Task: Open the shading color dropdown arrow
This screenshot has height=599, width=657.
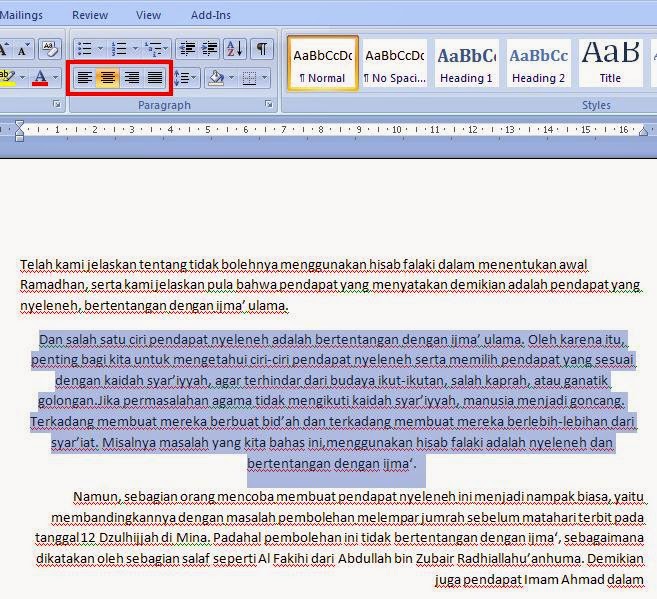Action: 231,77
